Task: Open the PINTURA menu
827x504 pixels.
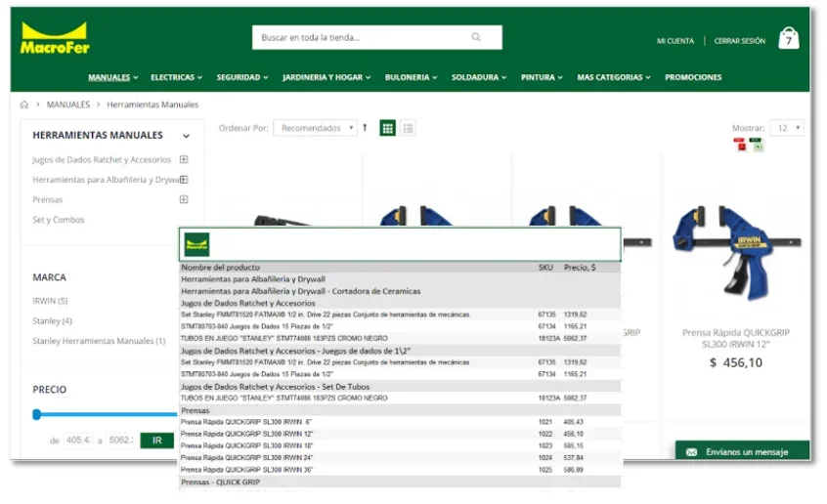Action: tap(542, 77)
